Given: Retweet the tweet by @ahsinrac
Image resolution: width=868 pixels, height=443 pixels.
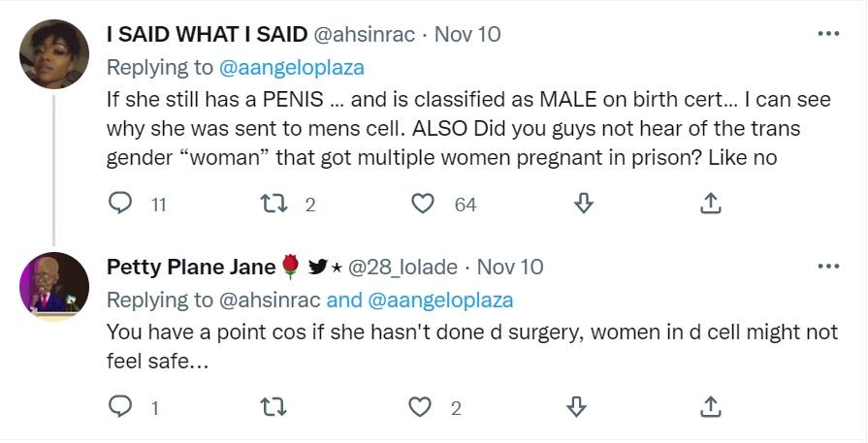Looking at the screenshot, I should (x=274, y=204).
